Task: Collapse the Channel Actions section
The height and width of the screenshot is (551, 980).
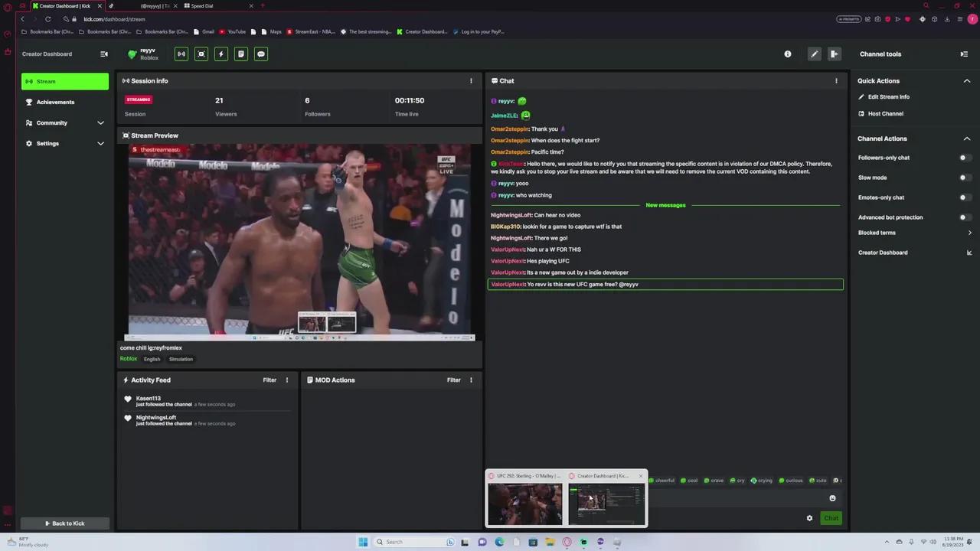Action: click(x=967, y=139)
